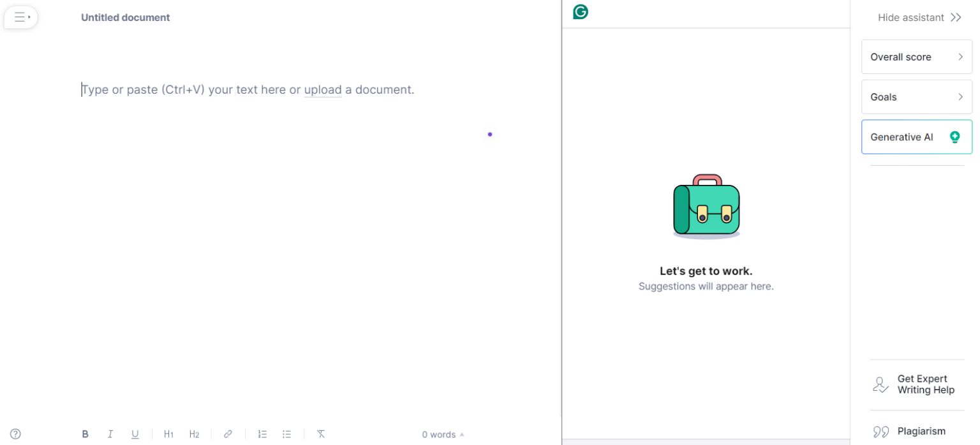
Task: Rename the Untitled document title
Action: point(125,17)
